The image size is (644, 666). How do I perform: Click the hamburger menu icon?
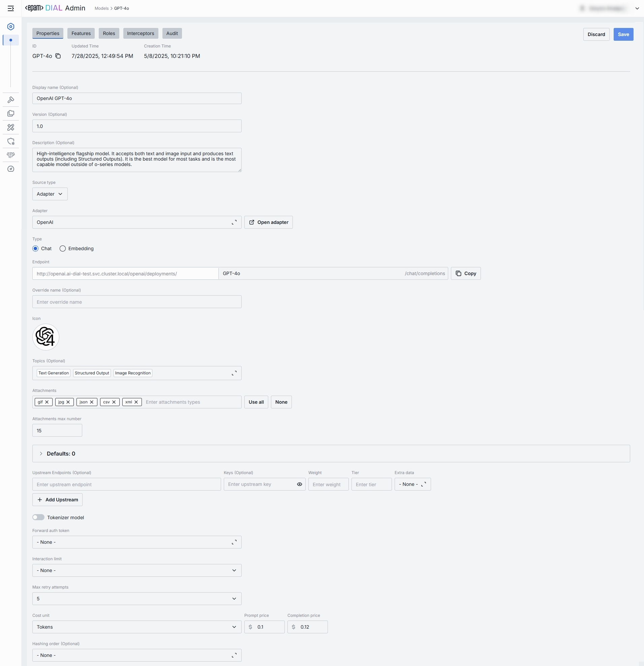click(x=10, y=8)
